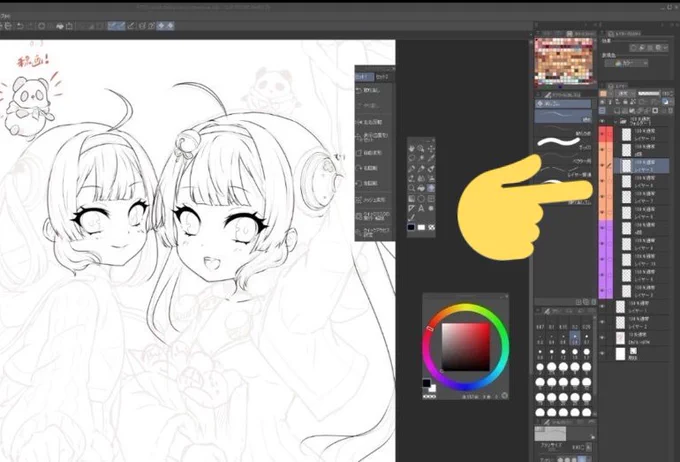Toggle Clip to layer below icon
This screenshot has width=680, height=462.
[602, 102]
